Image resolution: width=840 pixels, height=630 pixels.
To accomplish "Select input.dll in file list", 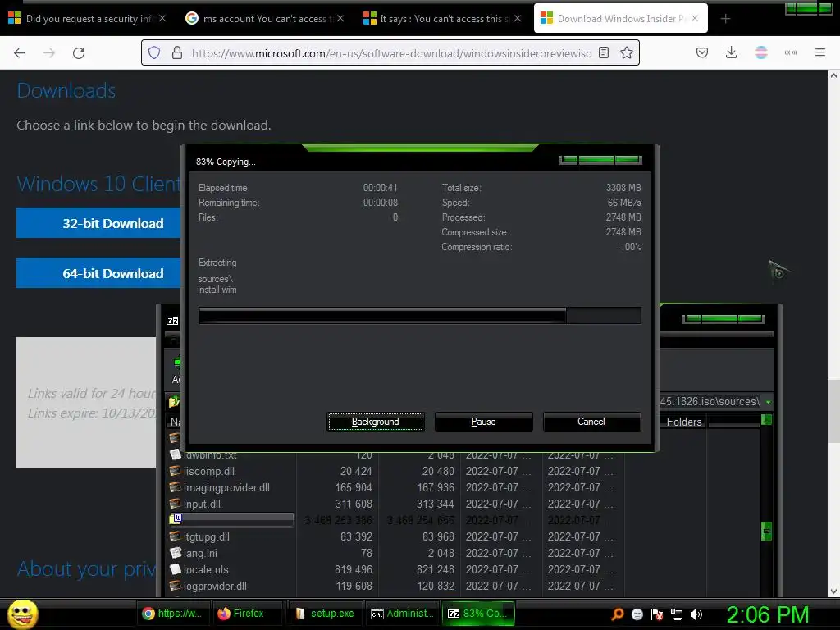I will pos(202,504).
